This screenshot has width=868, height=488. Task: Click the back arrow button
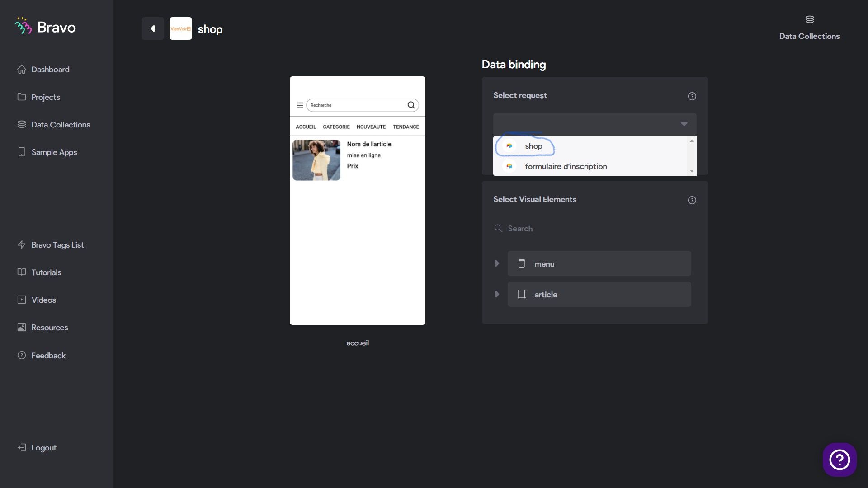153,28
